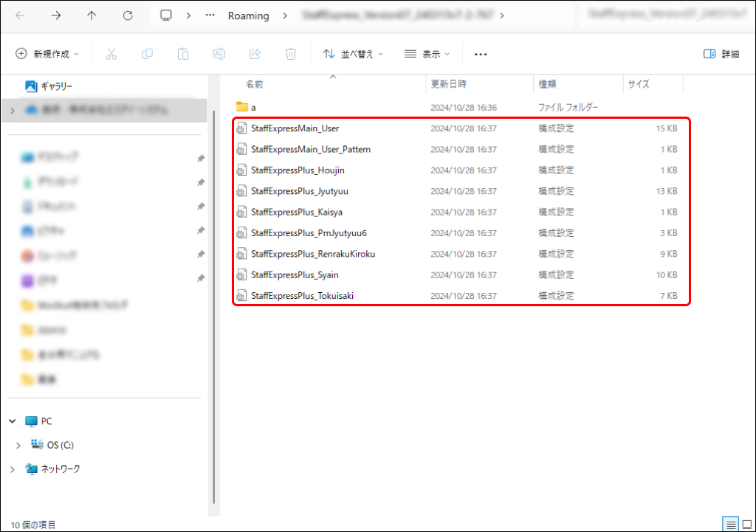Image resolution: width=756 pixels, height=532 pixels.
Task: Go back using the back arrow
Action: pyautogui.click(x=20, y=15)
